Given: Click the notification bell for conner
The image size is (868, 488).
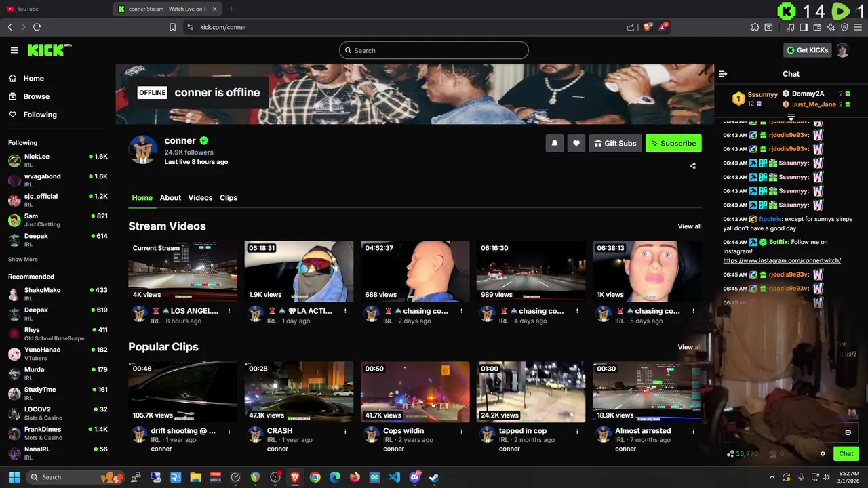Looking at the screenshot, I should point(555,143).
